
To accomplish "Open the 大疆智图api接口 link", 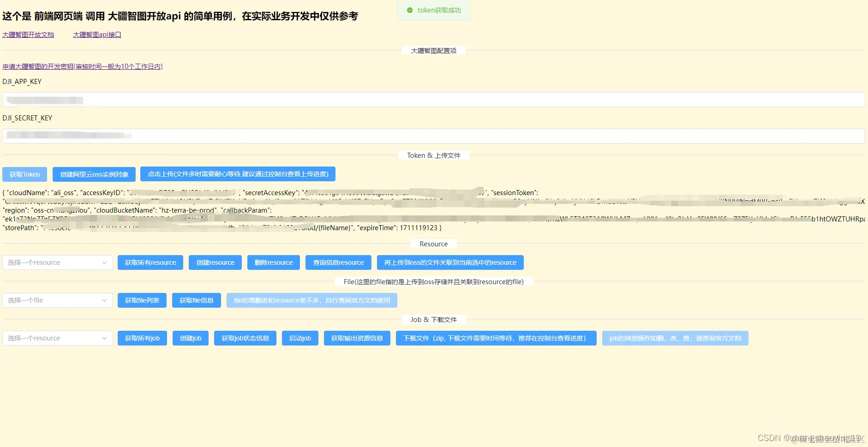I will 97,35.
